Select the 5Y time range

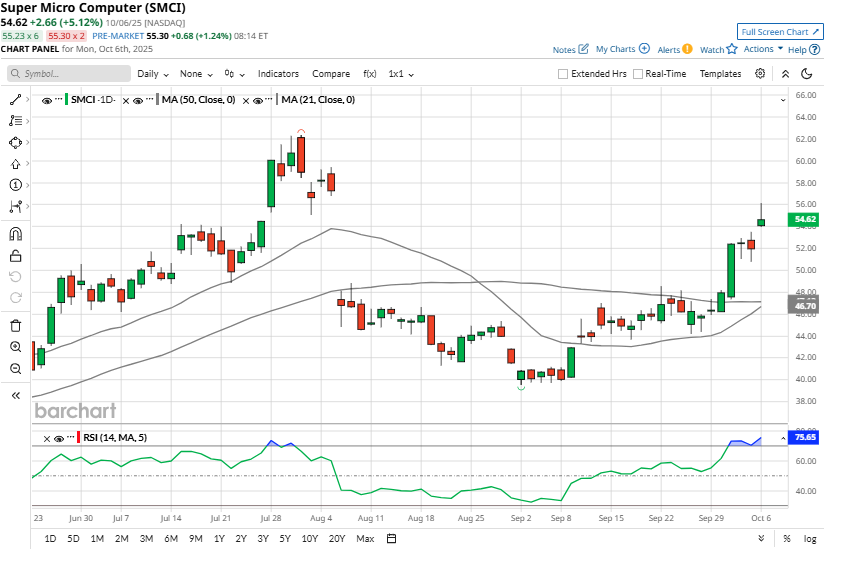click(285, 538)
